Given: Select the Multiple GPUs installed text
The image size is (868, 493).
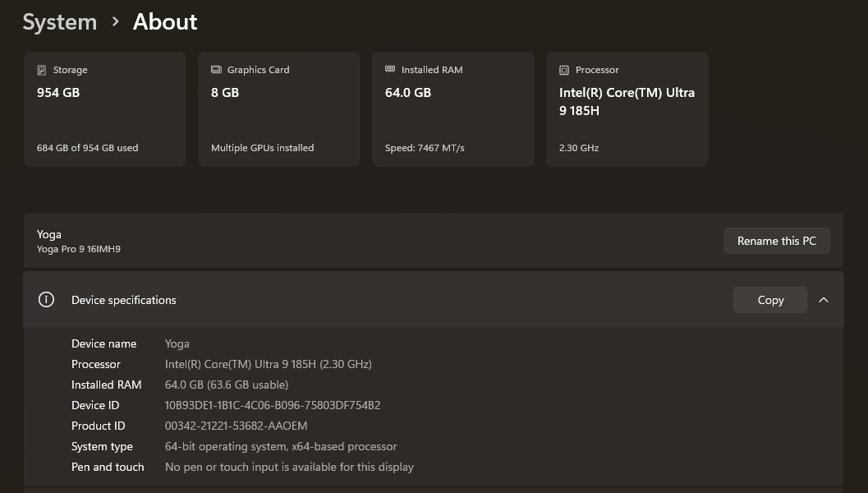Looking at the screenshot, I should pyautogui.click(x=262, y=148).
